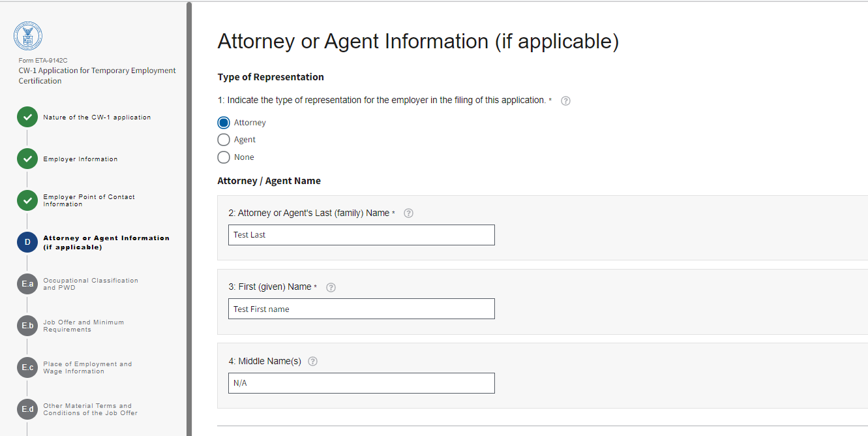868x436 pixels.
Task: Choose the Agent radio option
Action: [224, 140]
